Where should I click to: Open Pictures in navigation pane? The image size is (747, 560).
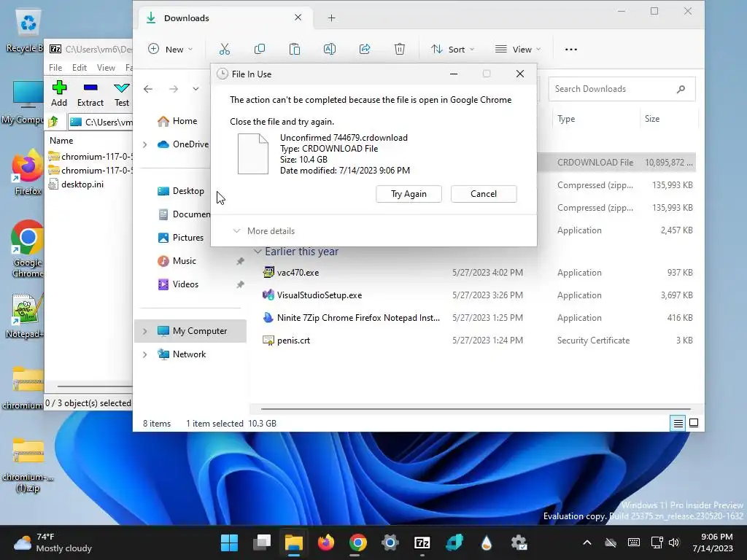pos(181,238)
